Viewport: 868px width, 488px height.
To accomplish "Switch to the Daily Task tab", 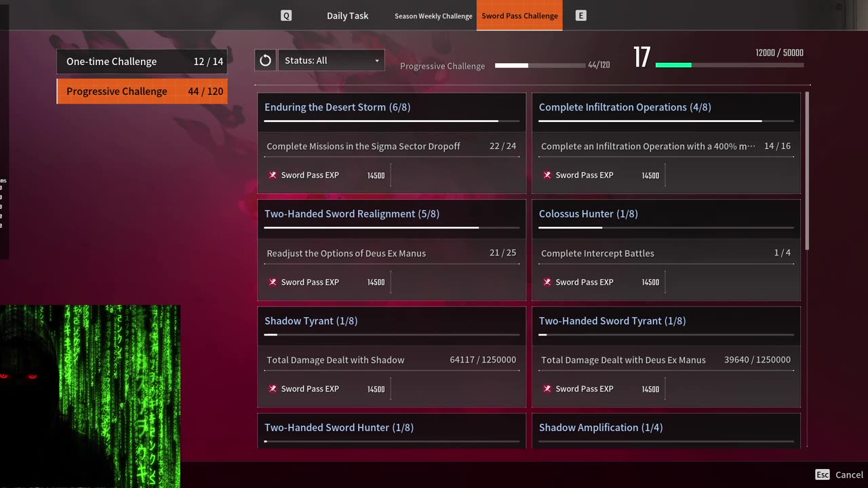I will click(347, 16).
